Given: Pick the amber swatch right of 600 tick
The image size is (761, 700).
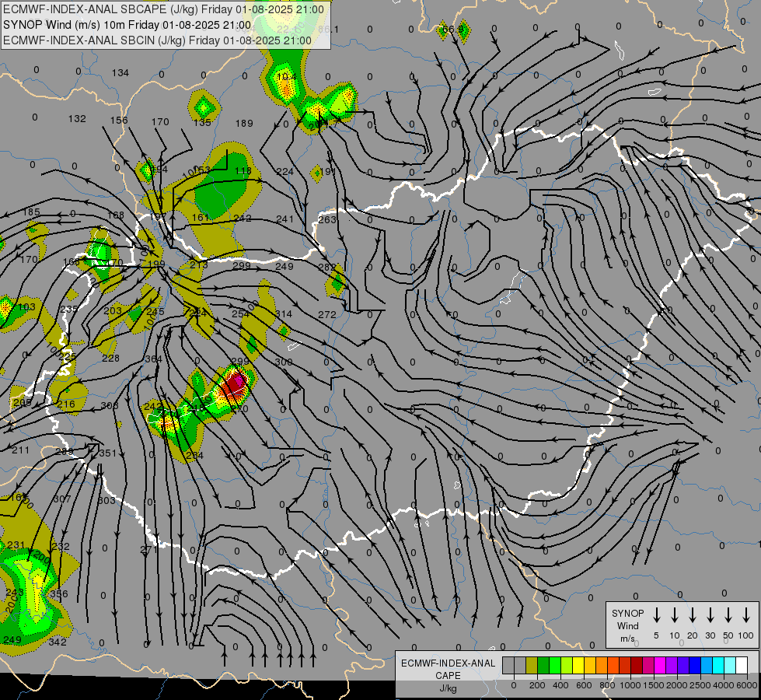Looking at the screenshot, I should [x=590, y=665].
